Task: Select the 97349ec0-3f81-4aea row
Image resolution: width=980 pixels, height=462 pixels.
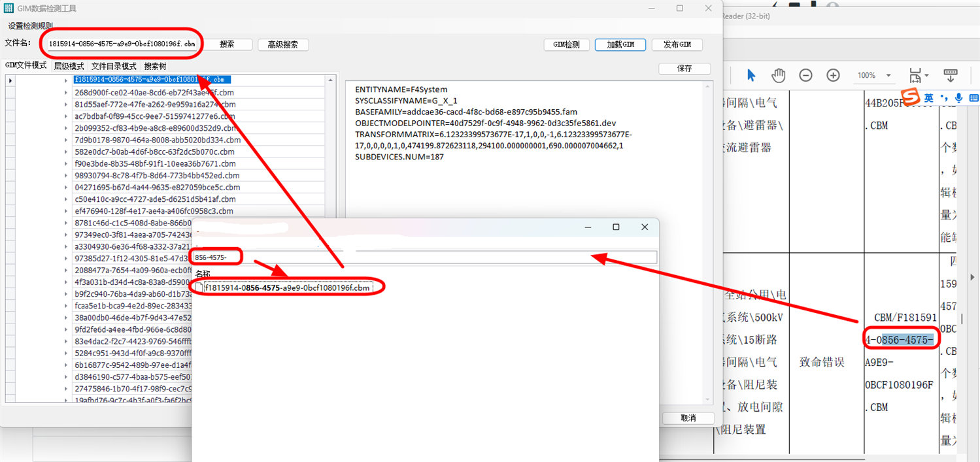Action: click(x=133, y=235)
